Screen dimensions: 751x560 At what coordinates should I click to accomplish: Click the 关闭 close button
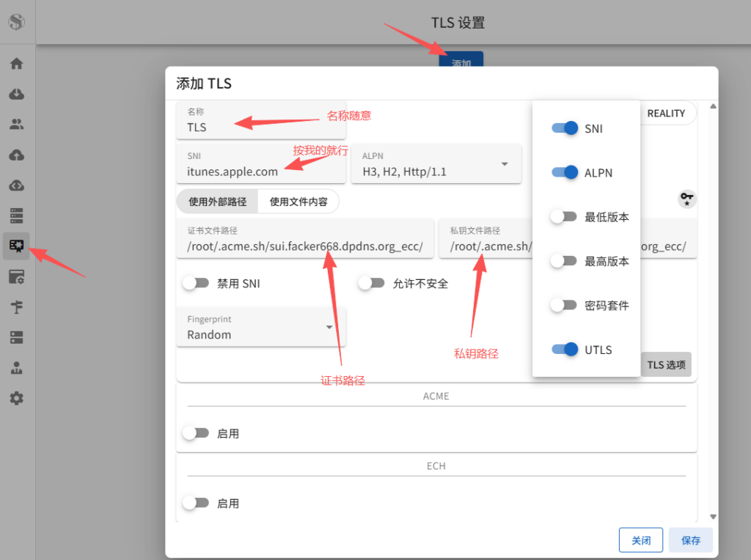point(640,539)
